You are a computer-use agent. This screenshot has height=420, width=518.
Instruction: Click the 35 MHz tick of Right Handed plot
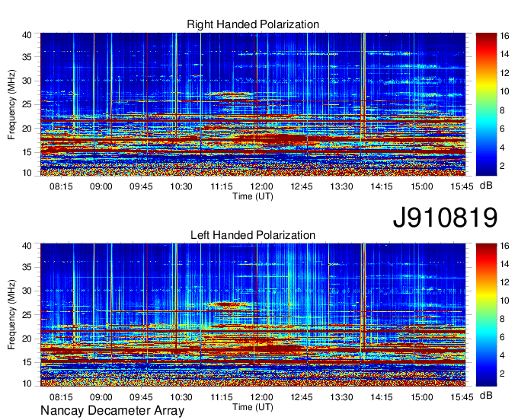[x=27, y=57]
